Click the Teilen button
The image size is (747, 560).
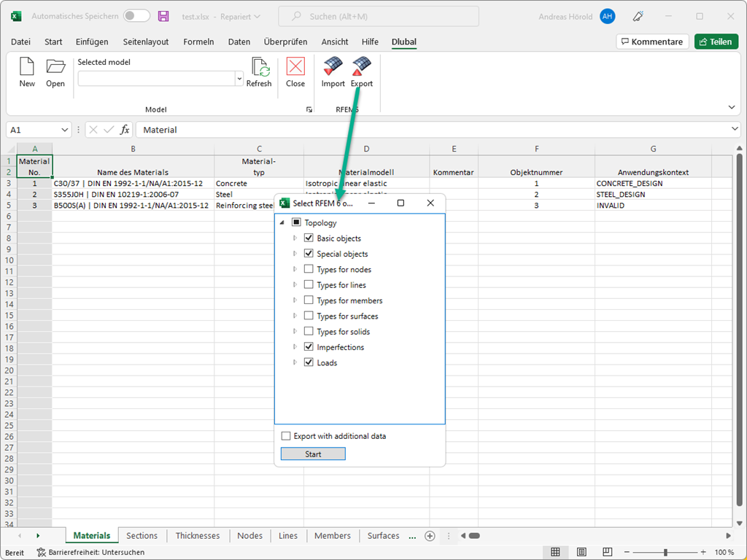coord(716,42)
